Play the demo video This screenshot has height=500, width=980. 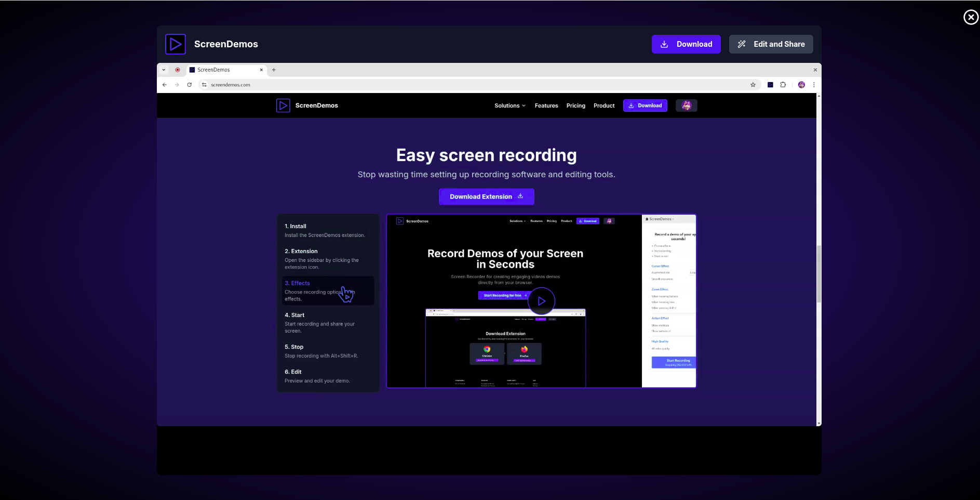(x=542, y=301)
